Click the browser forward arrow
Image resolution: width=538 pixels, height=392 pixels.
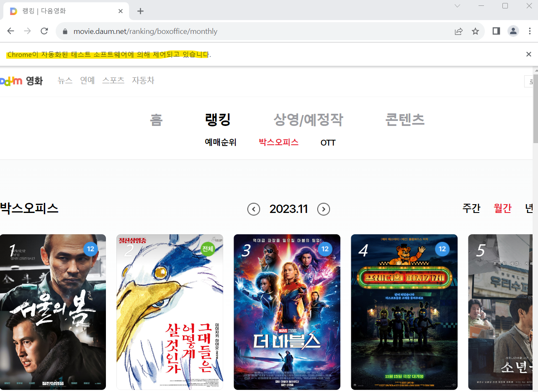tap(28, 31)
